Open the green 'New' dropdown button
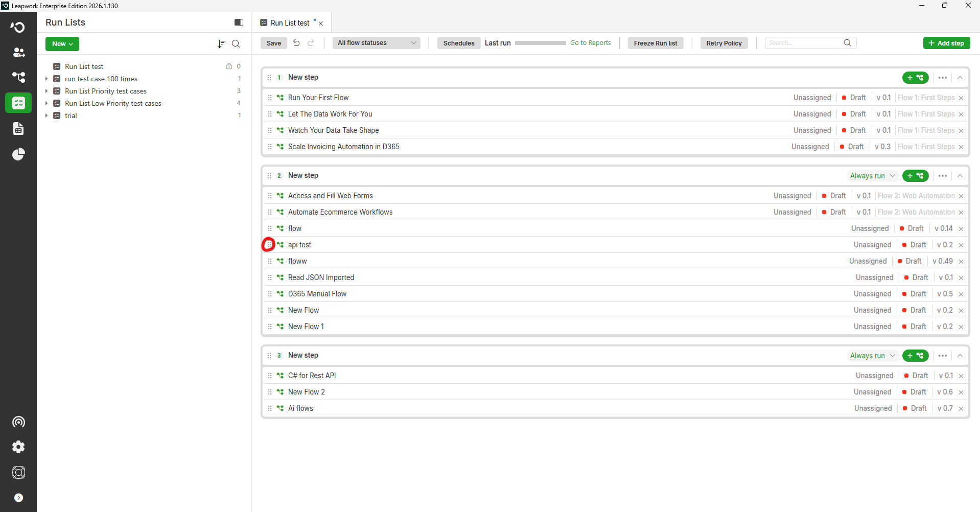The width and height of the screenshot is (980, 512). [x=62, y=44]
